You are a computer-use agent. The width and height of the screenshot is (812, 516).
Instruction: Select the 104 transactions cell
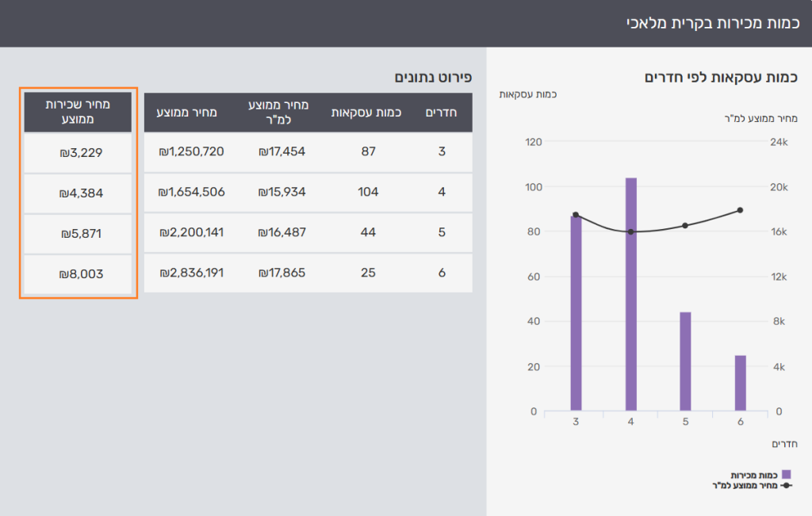(368, 192)
